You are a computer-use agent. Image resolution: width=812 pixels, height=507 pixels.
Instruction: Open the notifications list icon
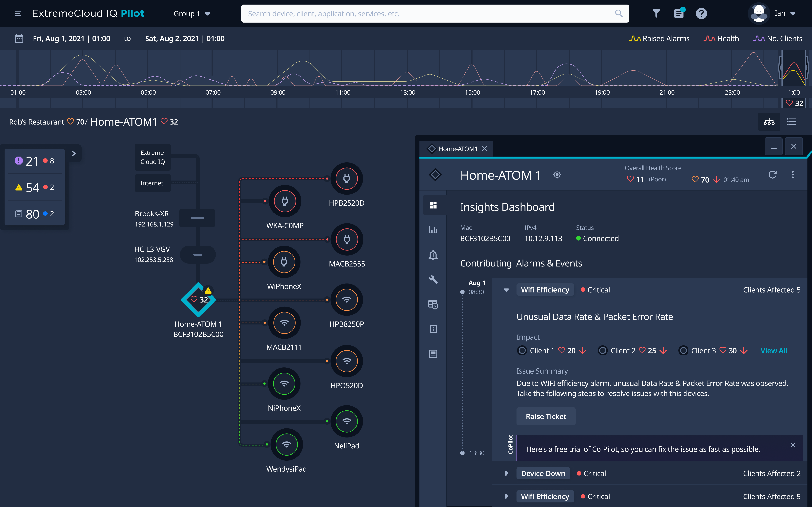tap(679, 14)
